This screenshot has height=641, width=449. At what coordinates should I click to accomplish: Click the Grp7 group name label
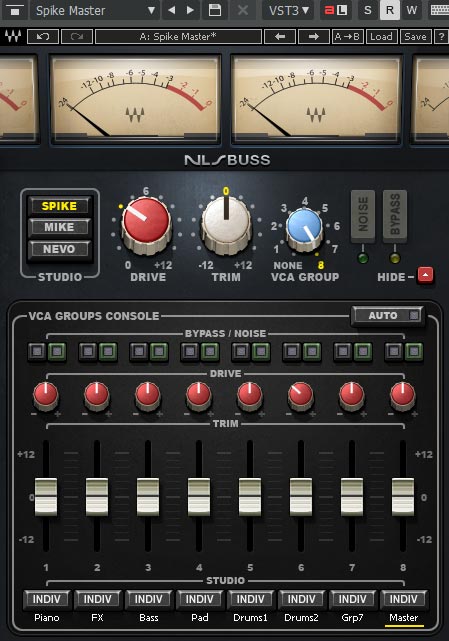352,618
